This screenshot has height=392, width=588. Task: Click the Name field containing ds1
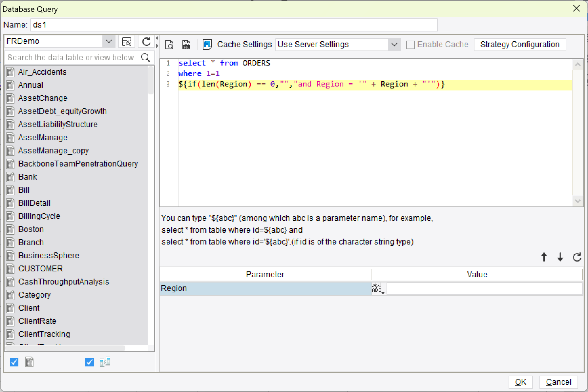click(x=234, y=25)
